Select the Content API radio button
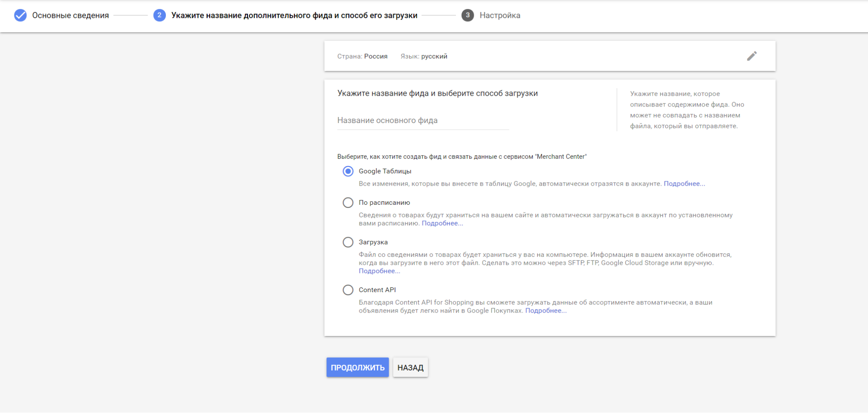The height and width of the screenshot is (413, 868). (348, 290)
